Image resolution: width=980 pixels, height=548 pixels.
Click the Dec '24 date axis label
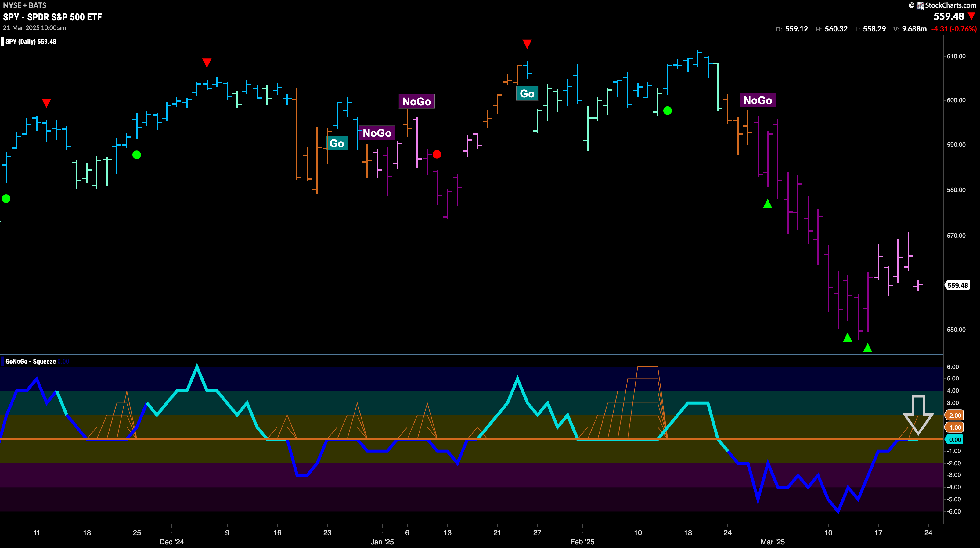171,542
